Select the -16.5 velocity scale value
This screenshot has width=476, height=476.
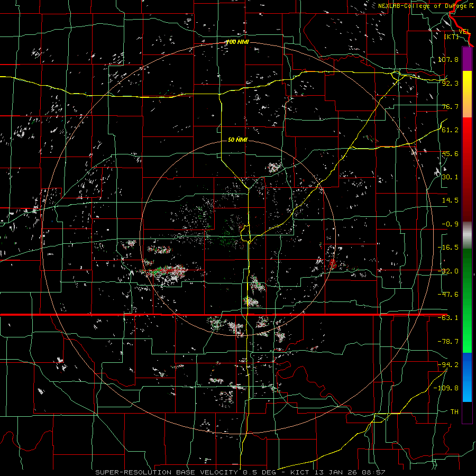(x=448, y=248)
